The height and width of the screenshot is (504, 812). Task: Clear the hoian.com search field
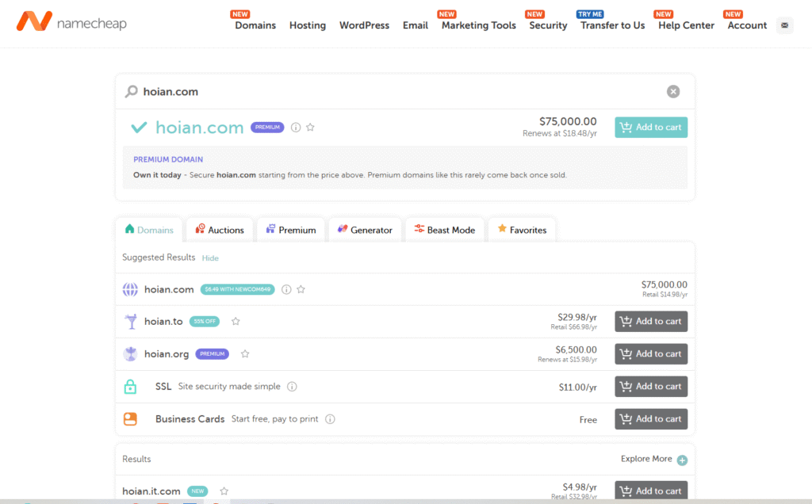673,92
